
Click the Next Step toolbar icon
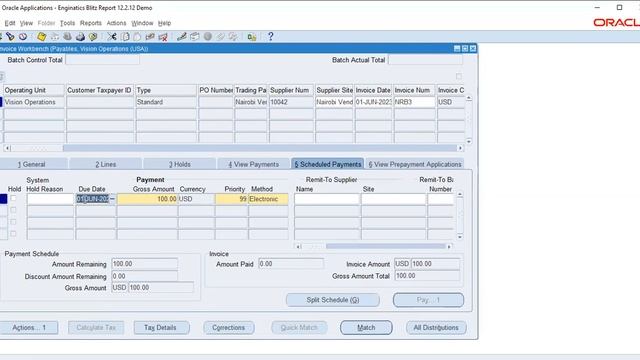pyautogui.click(x=54, y=37)
